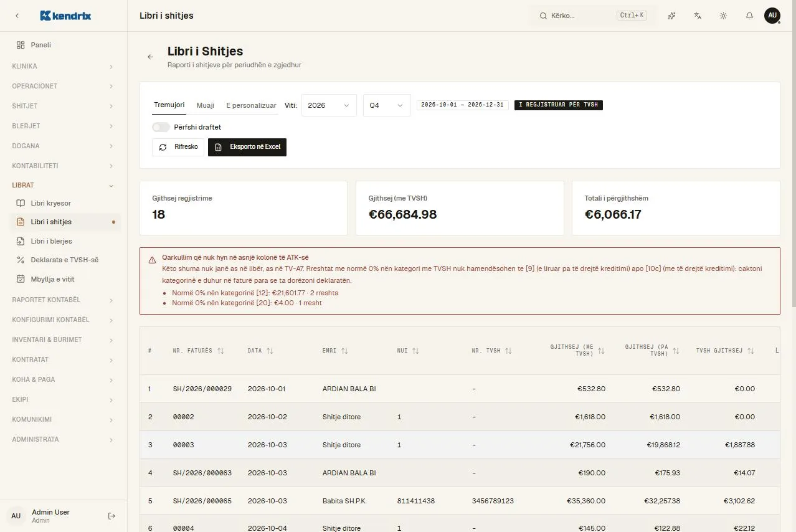The height and width of the screenshot is (532, 796).
Task: Sort the Data column
Action: (270, 351)
